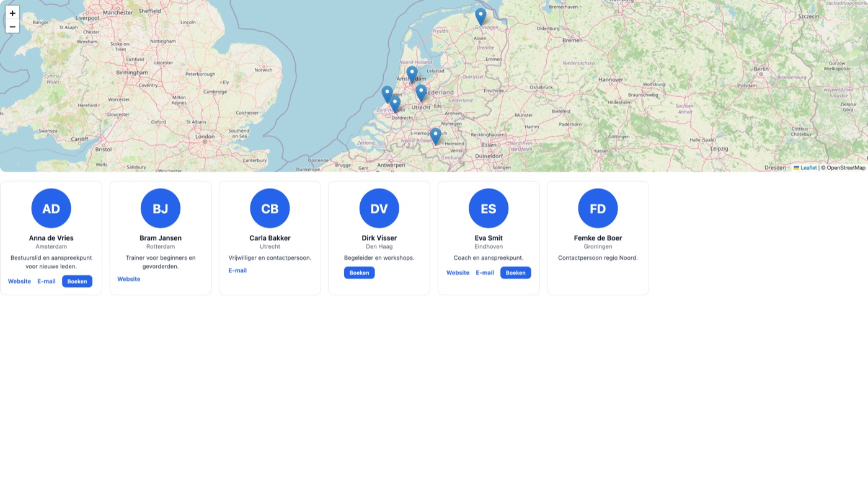Click city 'Amsterdam' under Anna de Vries
Screen dimensions: 868x488
(x=51, y=247)
